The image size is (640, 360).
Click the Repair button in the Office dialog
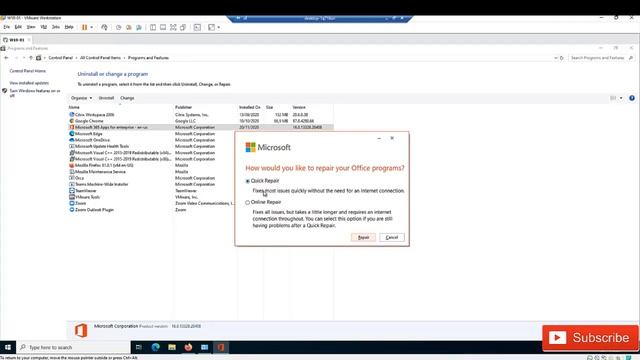point(363,238)
